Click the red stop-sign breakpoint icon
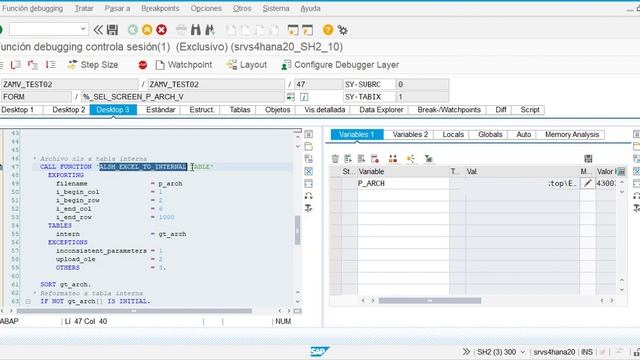 tap(142, 65)
